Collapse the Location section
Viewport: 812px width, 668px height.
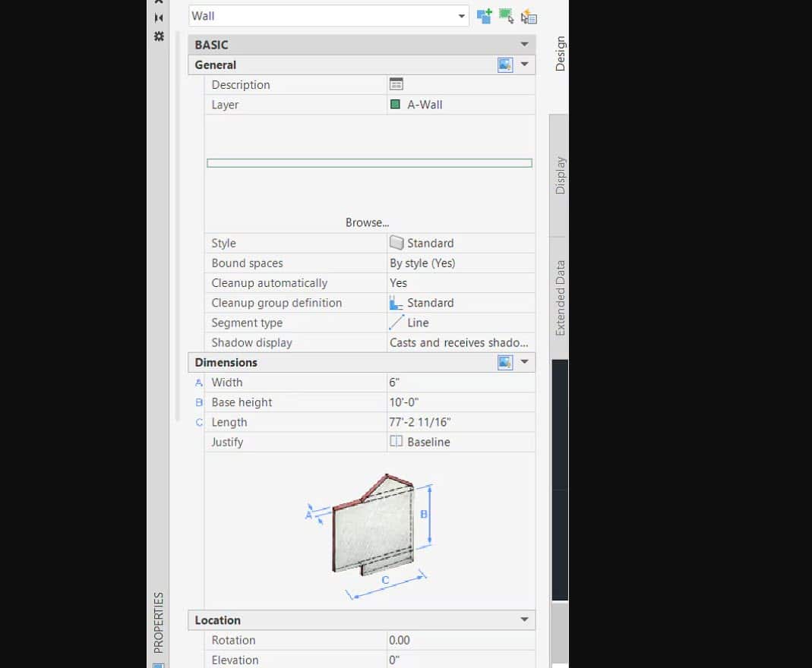click(x=524, y=620)
